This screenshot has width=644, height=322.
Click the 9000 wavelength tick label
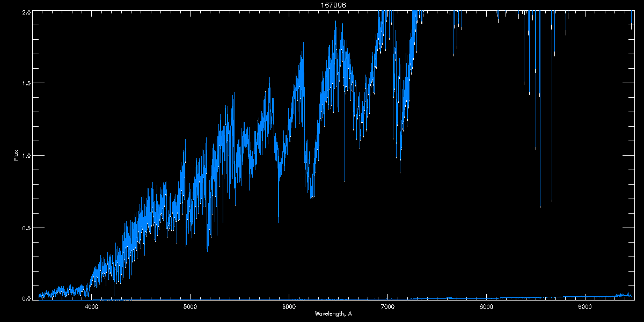[x=585, y=306]
